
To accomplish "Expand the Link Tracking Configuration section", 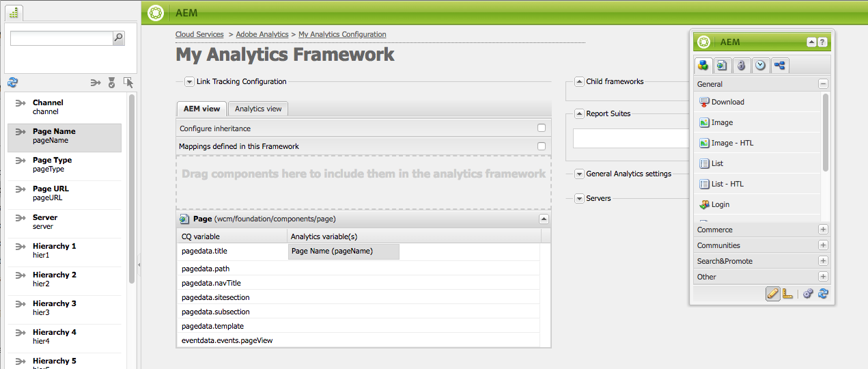I will (x=190, y=82).
